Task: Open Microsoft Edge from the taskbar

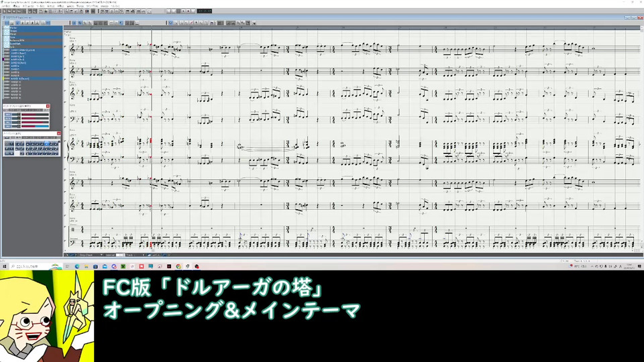Action: coord(77,266)
